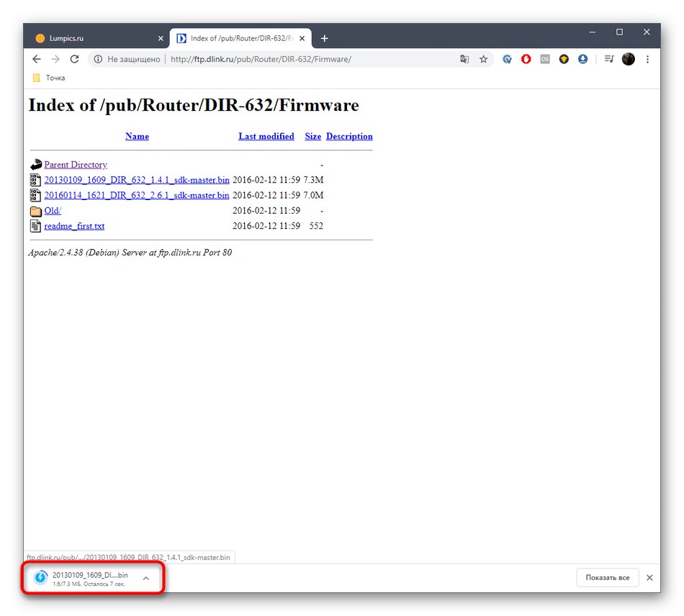Click the readme_first.txt document icon
This screenshot has height=616, width=684.
(36, 226)
